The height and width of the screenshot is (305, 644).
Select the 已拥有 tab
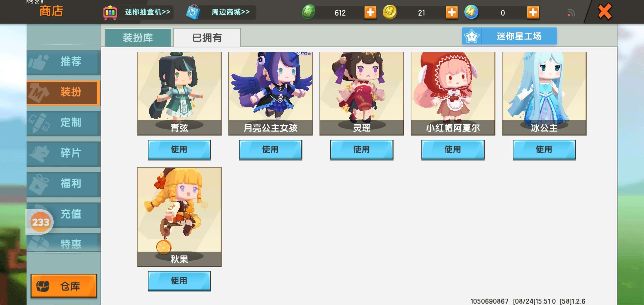tap(207, 38)
